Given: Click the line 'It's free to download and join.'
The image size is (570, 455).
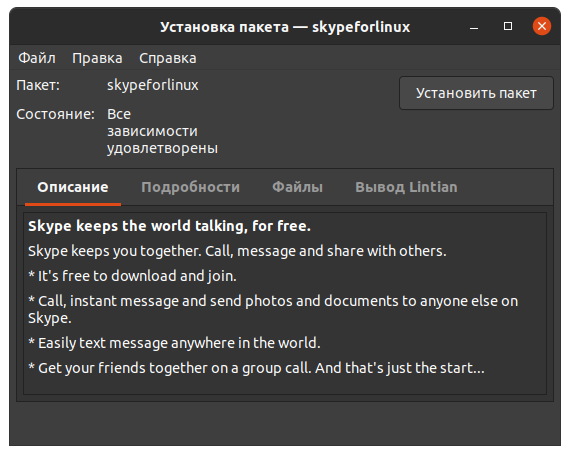Looking at the screenshot, I should (x=132, y=276).
